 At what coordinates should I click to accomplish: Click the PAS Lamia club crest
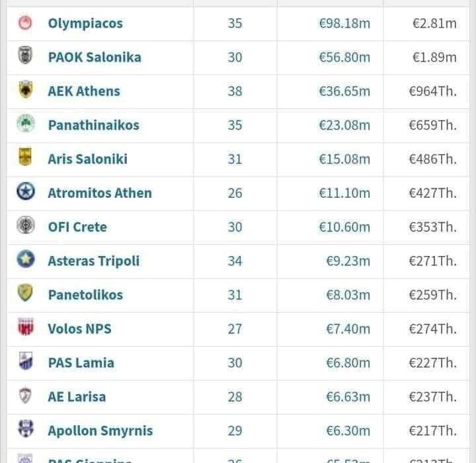pyautogui.click(x=25, y=362)
